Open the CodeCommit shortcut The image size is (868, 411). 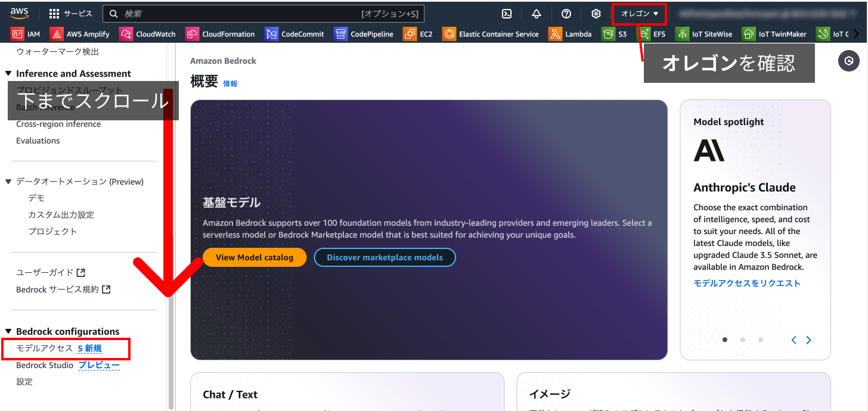click(x=294, y=34)
